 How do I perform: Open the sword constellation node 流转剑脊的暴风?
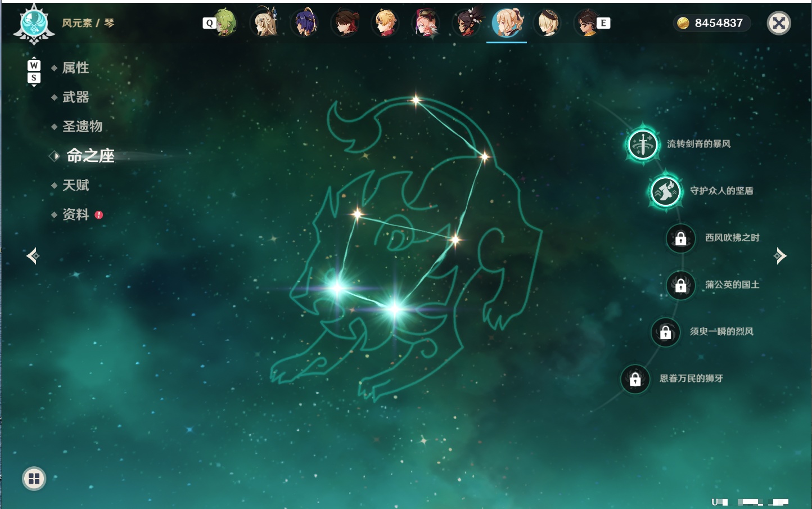[x=643, y=144]
